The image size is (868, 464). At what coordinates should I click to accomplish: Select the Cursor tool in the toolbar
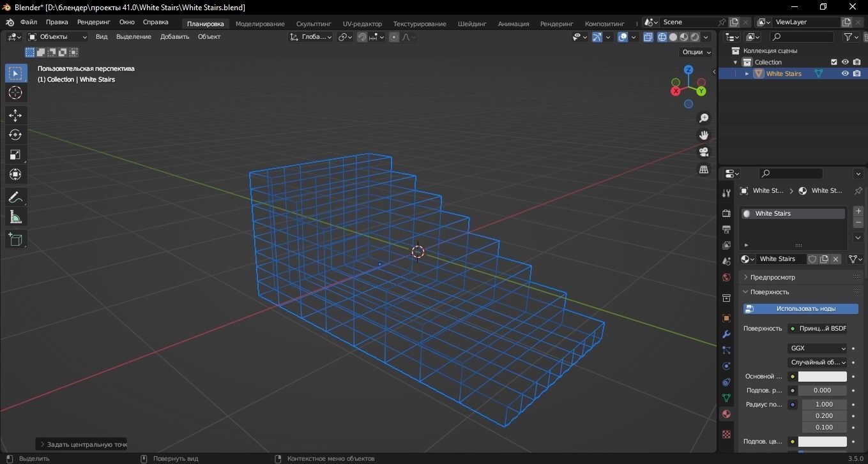[x=15, y=93]
